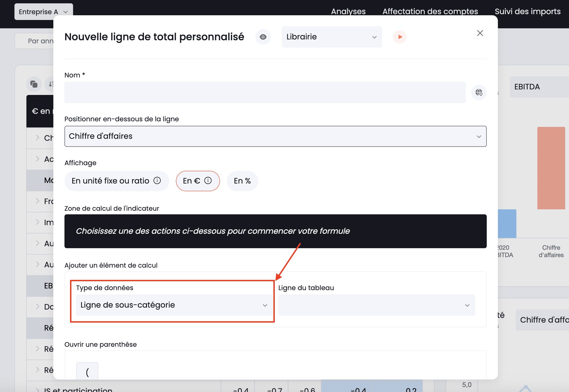Open the 'Ligne du tableau' dropdown

(x=376, y=305)
